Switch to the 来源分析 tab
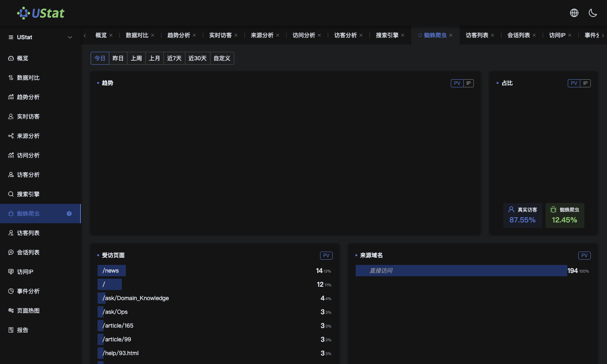 pyautogui.click(x=262, y=35)
